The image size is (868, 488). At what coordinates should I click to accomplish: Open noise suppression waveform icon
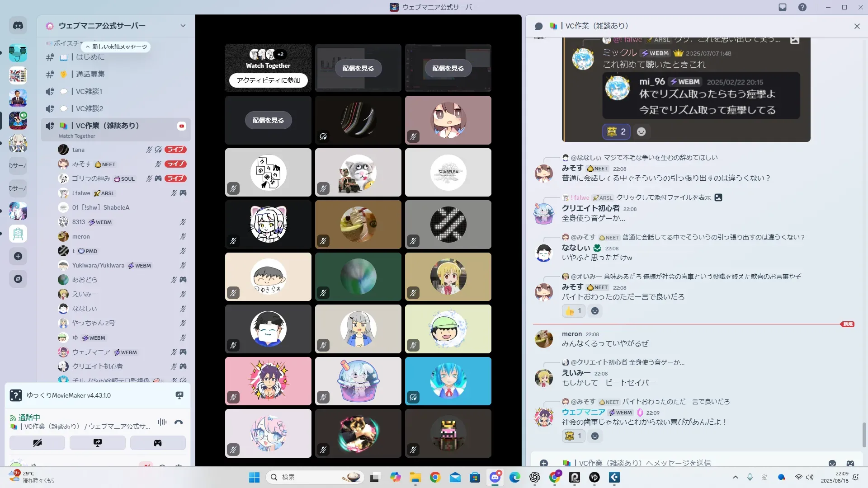coord(162,422)
